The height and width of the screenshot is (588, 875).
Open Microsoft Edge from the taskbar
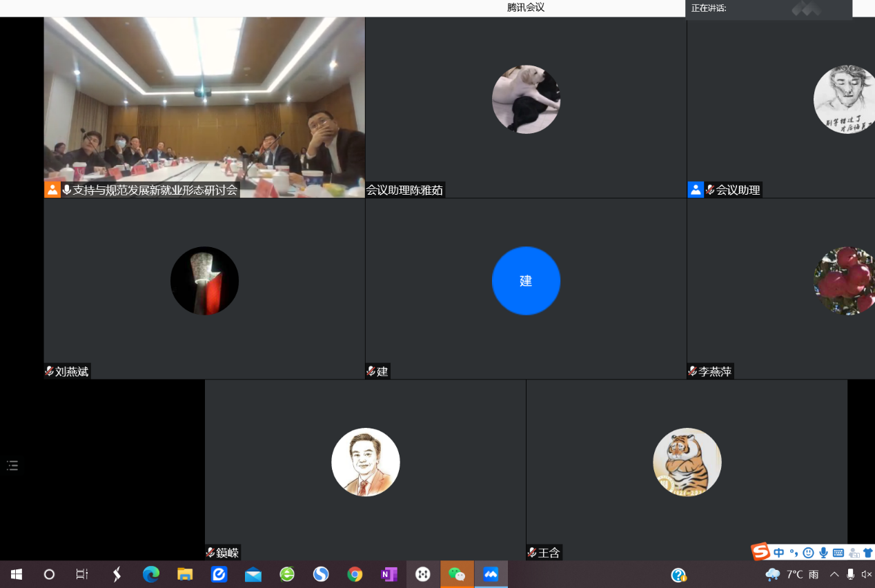point(151,574)
